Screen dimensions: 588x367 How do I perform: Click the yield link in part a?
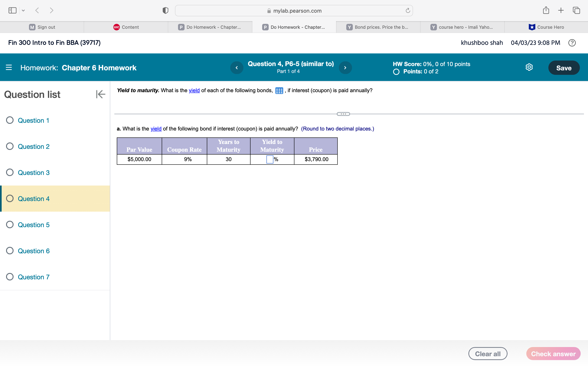156,129
